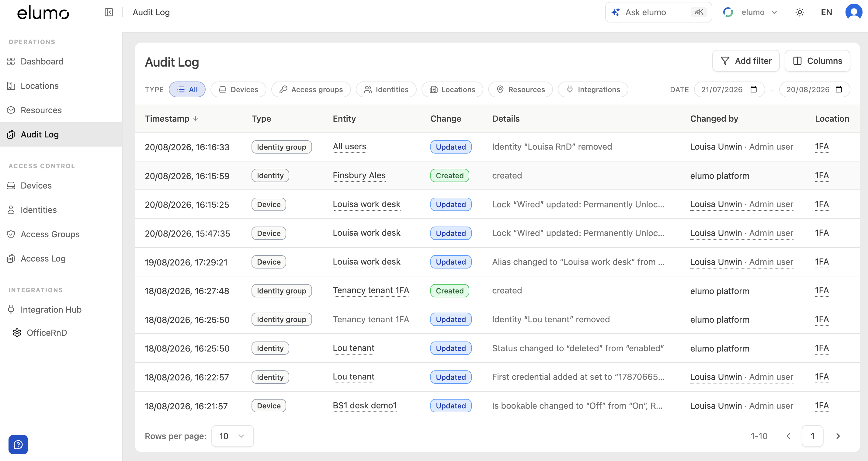Open the Finsbury Ales entity link
The image size is (868, 461).
[359, 175]
